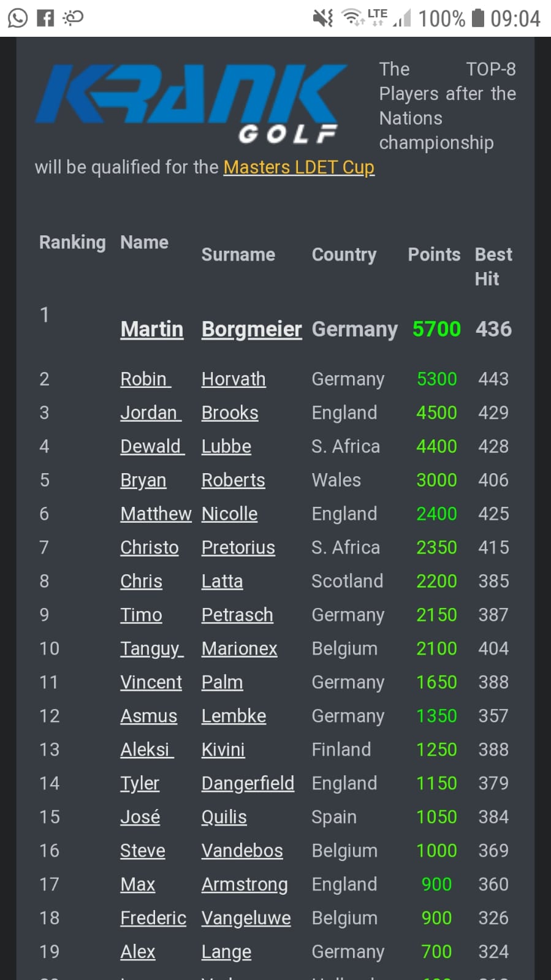
Task: Tap the Points column header
Action: (434, 255)
